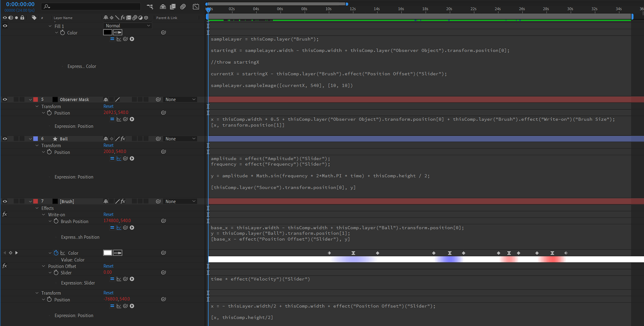
Task: Toggle the shy layers hide switch
Action: coord(163,6)
